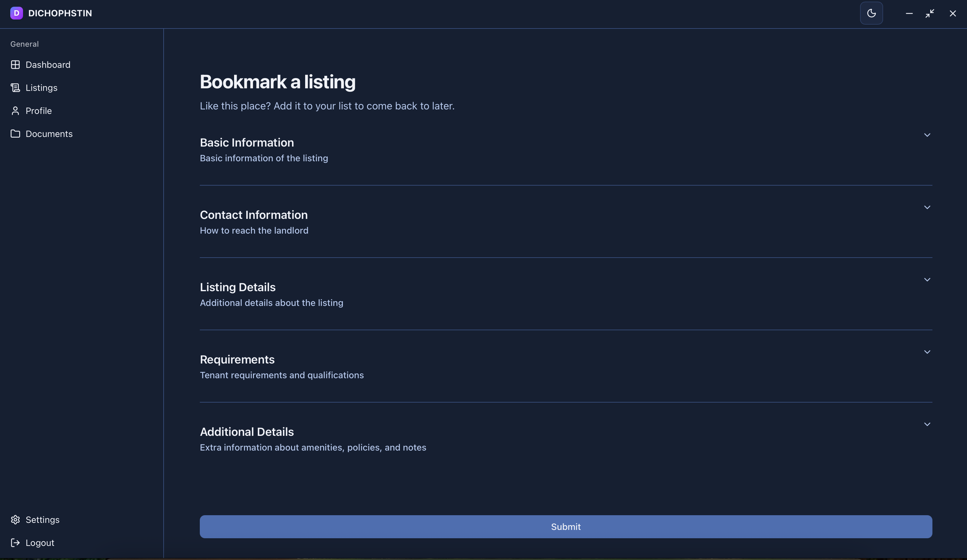967x560 pixels.
Task: Expand the Requirements section chevron
Action: tap(927, 352)
